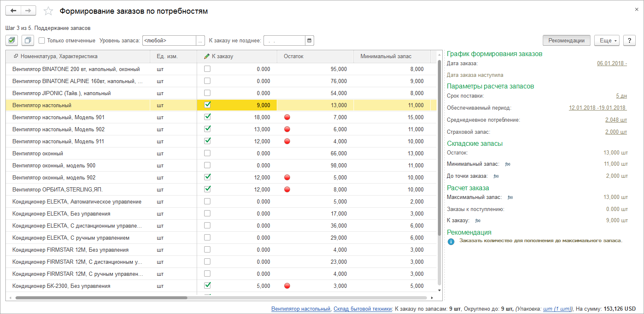Viewport: 644px width, 314px height.
Task: Click the К заказу не позднее date field
Action: 285,40
